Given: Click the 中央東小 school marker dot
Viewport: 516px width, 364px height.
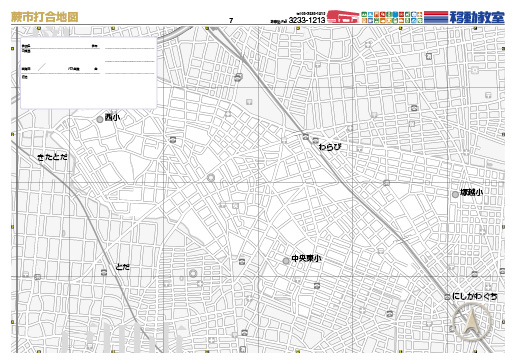Looking at the screenshot, I should pos(286,261).
